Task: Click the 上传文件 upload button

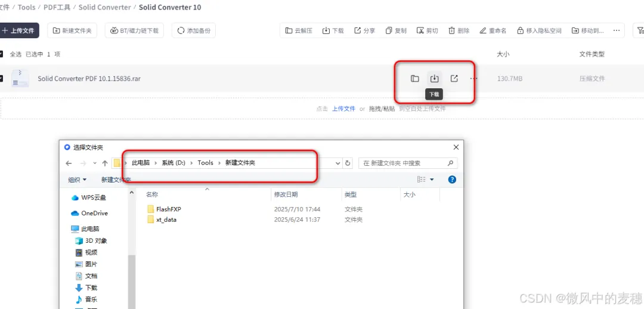Action: point(19,30)
